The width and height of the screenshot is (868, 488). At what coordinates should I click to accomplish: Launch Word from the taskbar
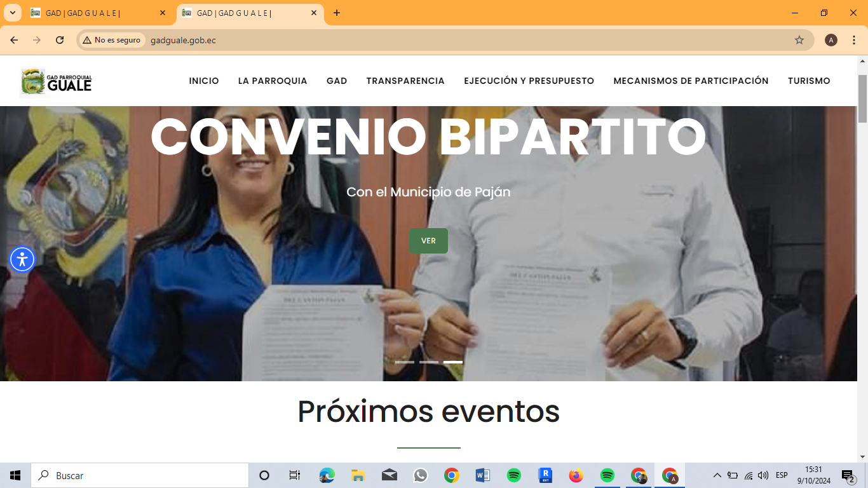coord(482,475)
